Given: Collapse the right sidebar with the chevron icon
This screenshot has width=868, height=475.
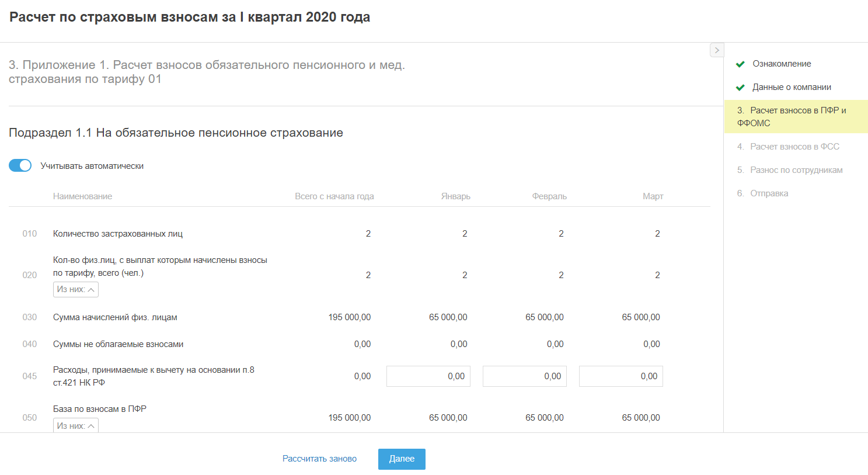Looking at the screenshot, I should tap(717, 50).
